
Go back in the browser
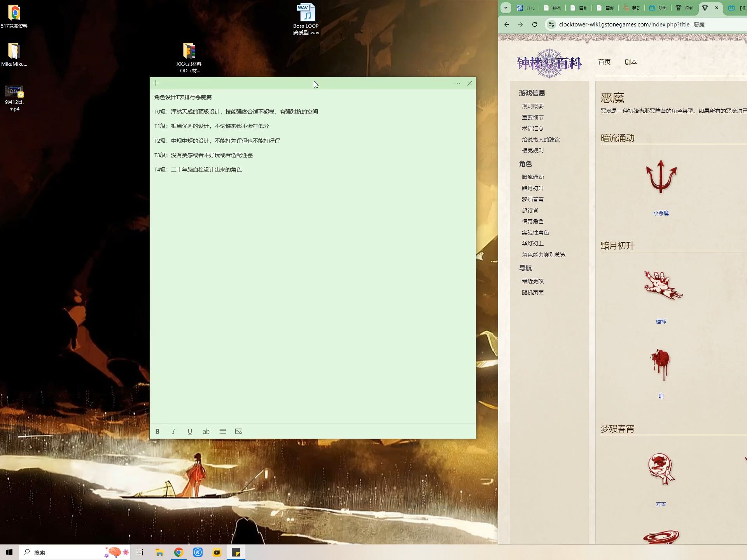[x=507, y=24]
